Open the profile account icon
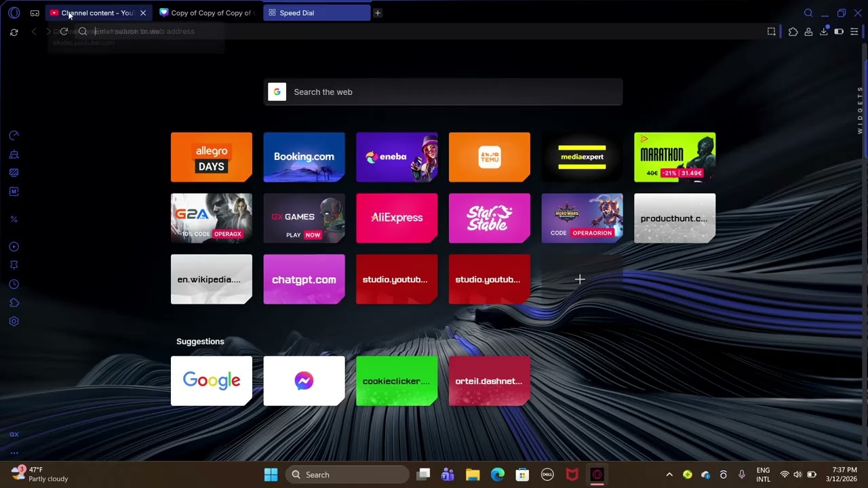 click(x=808, y=31)
